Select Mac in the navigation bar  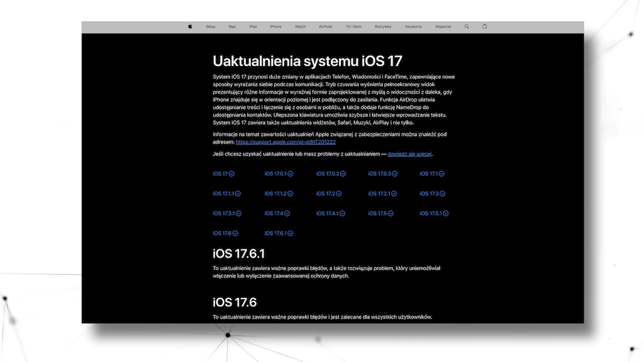232,26
